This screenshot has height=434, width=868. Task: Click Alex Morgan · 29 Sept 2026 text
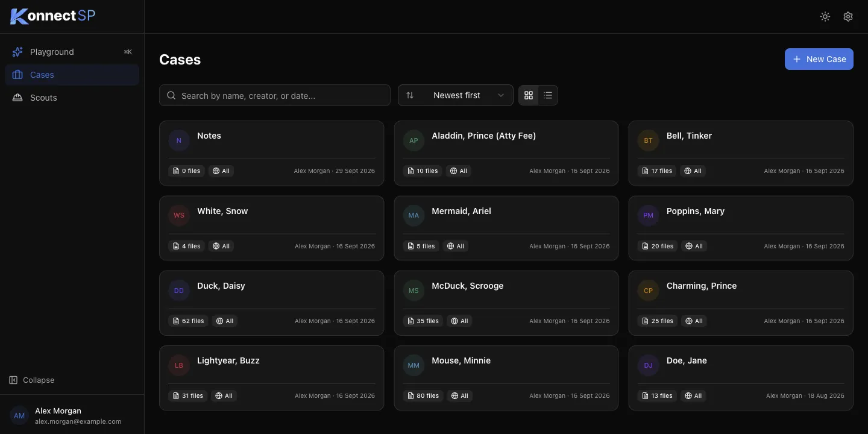click(x=335, y=171)
